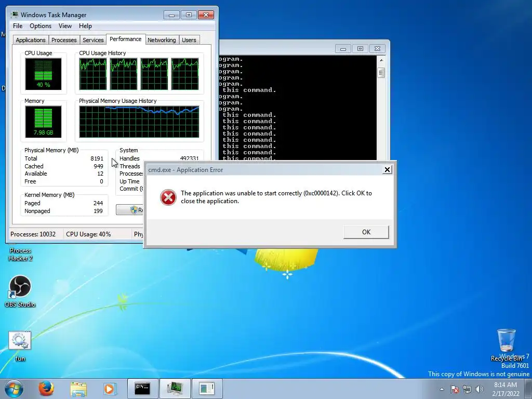
Task: Click the Available value 12
Action: click(100, 174)
